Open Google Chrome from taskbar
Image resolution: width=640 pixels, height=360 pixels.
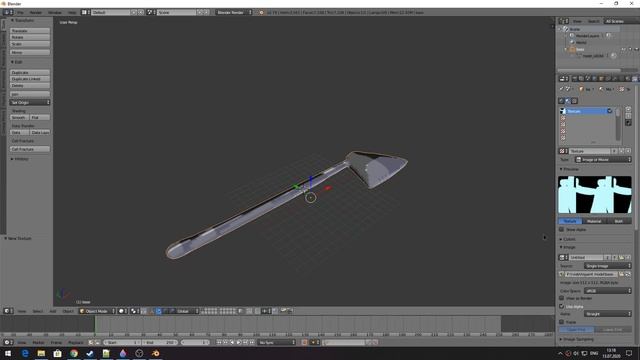tap(74, 353)
